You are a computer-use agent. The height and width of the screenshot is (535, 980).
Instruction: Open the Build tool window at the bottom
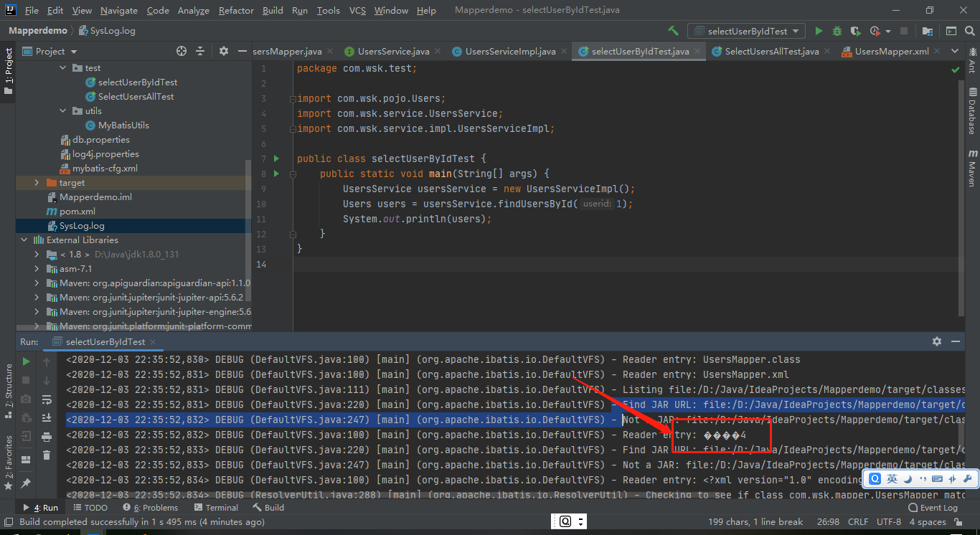[x=268, y=507]
